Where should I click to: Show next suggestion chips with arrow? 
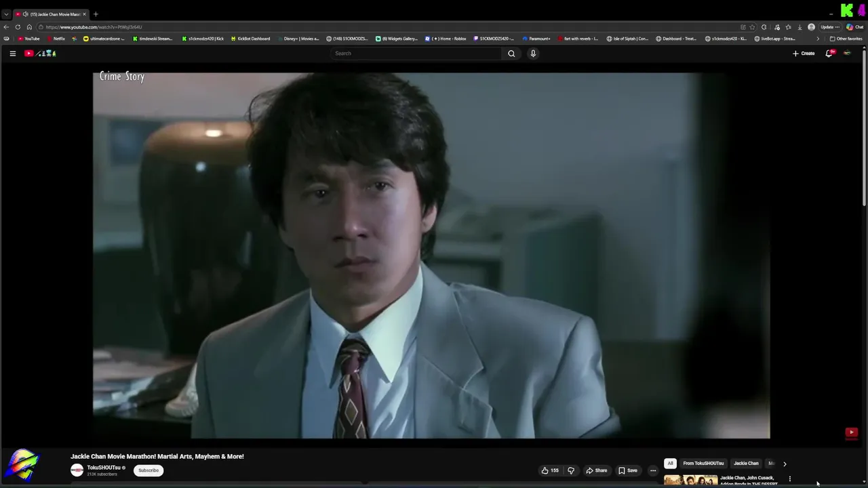785,464
